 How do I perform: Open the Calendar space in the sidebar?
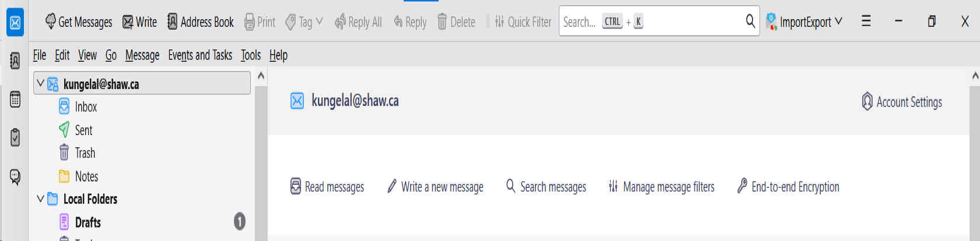click(x=15, y=99)
